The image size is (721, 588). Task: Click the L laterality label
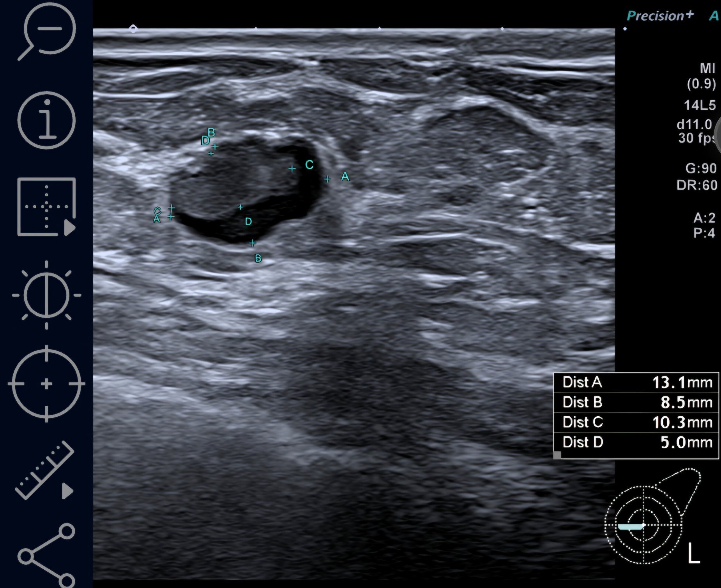tap(693, 553)
